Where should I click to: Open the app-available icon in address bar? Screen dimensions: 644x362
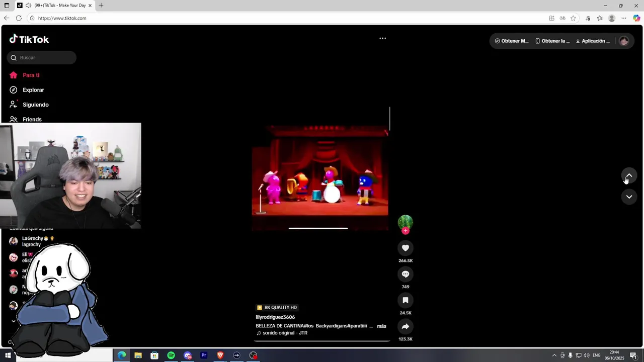point(551,18)
